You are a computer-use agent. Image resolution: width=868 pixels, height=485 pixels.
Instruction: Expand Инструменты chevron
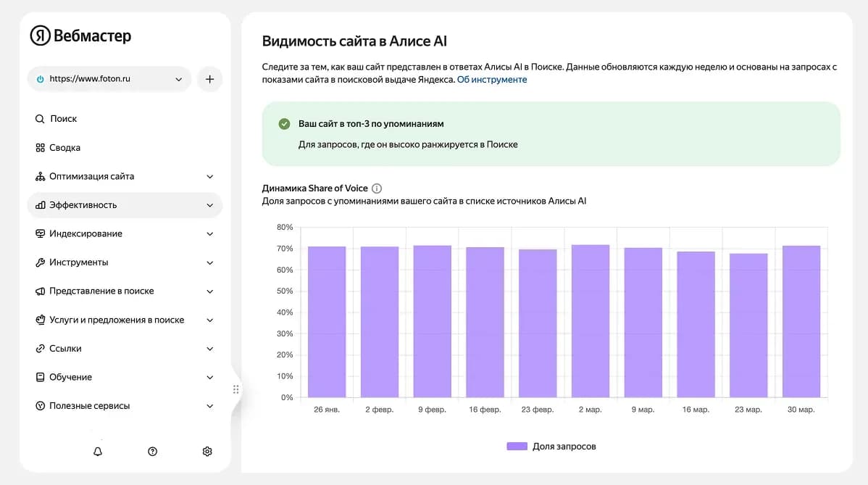tap(210, 262)
